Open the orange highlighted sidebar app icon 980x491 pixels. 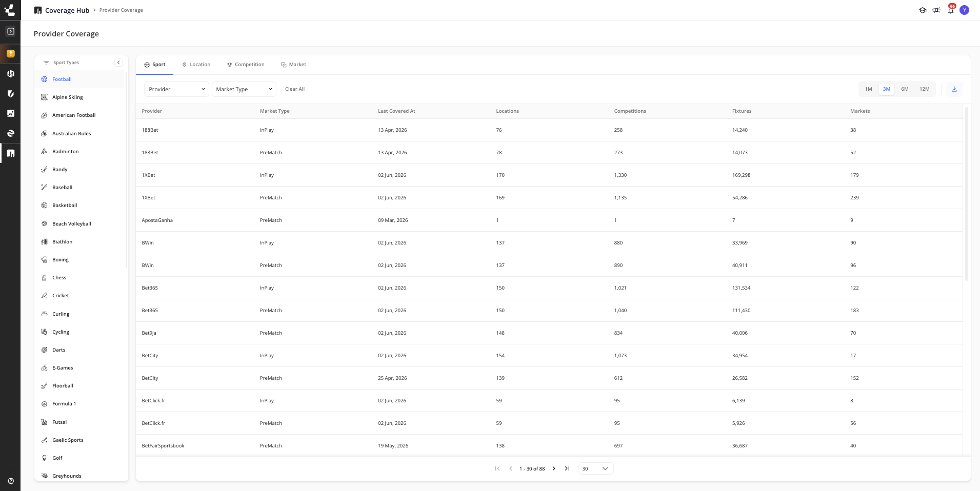tap(10, 53)
